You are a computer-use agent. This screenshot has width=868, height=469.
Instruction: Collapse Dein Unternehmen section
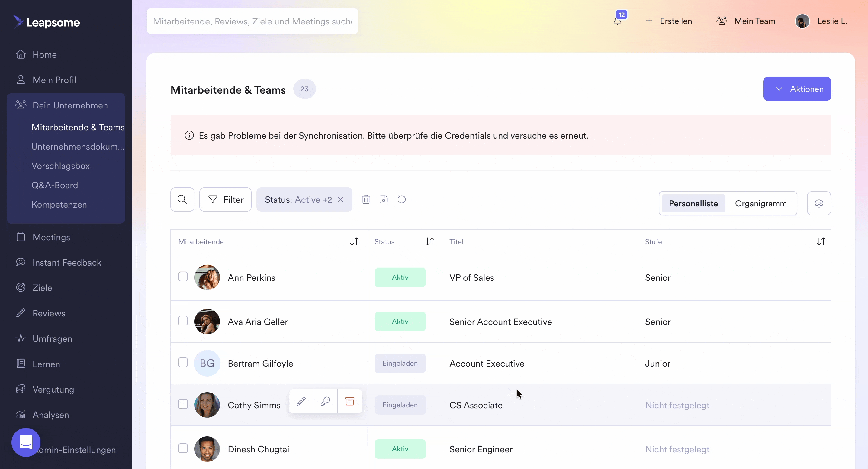66,105
